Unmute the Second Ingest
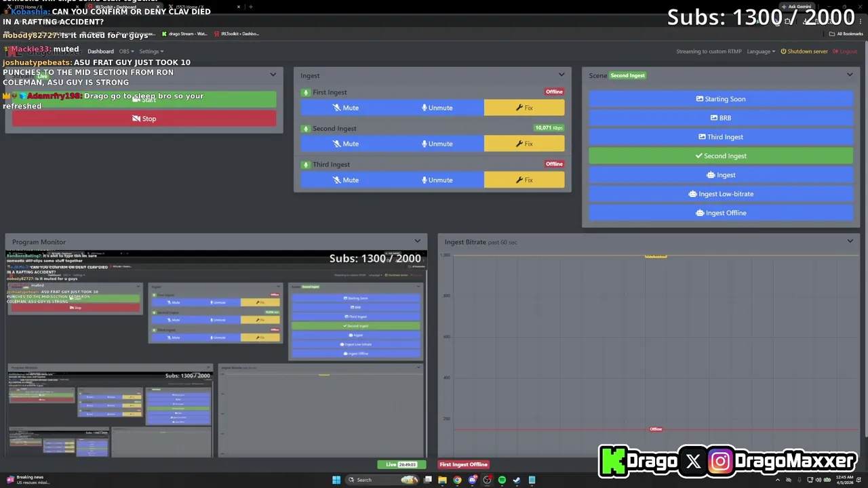The width and height of the screenshot is (868, 488). click(x=437, y=144)
